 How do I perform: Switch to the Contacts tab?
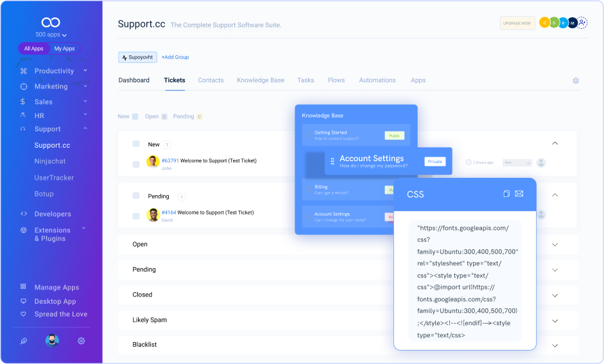click(x=211, y=80)
